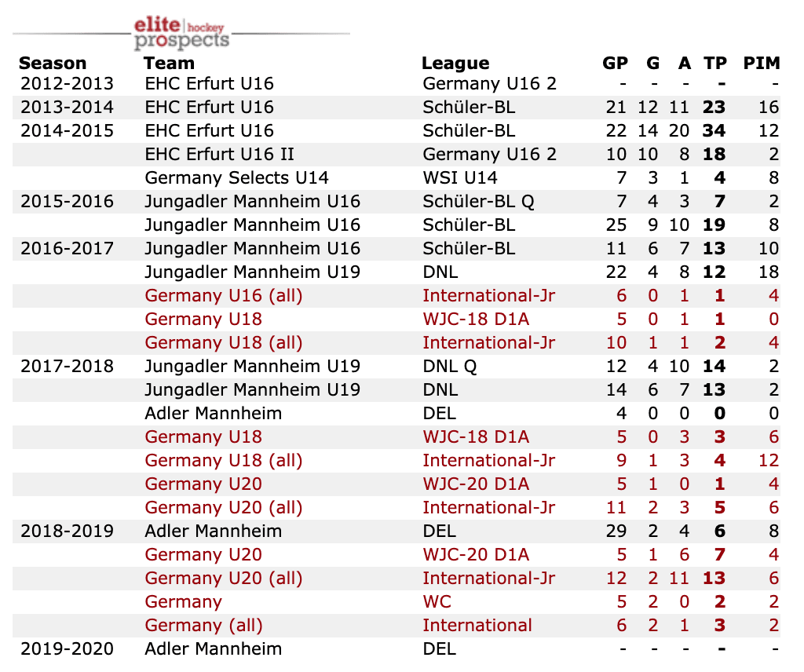The width and height of the screenshot is (804, 672).
Task: Open the 2019-2020 Adler Mannheim team link
Action: (x=214, y=648)
